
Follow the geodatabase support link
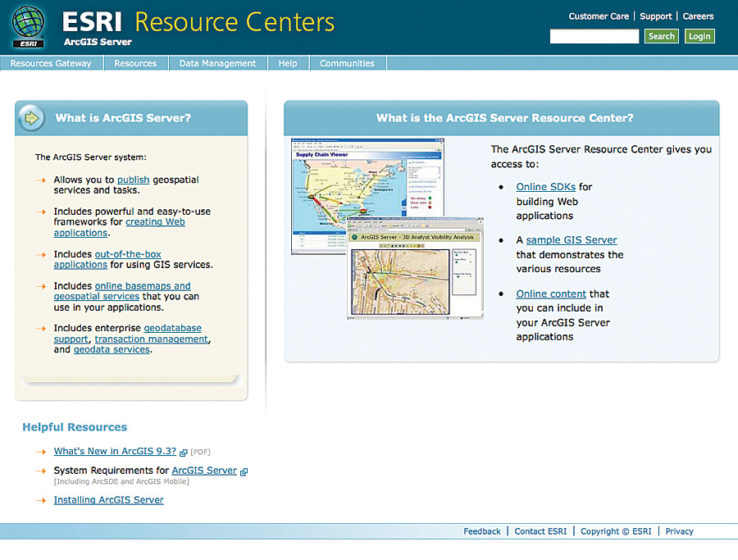(x=128, y=333)
